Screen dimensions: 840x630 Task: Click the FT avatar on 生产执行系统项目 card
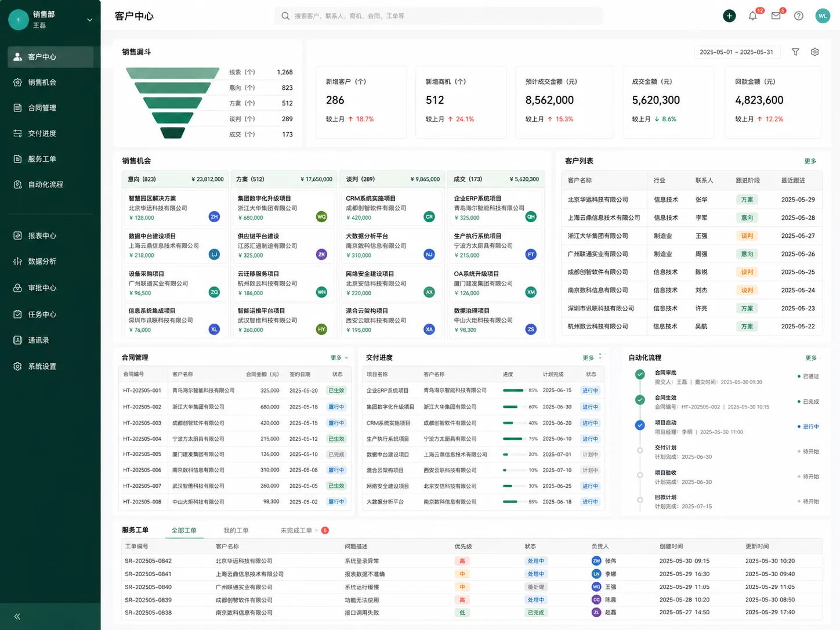(531, 255)
